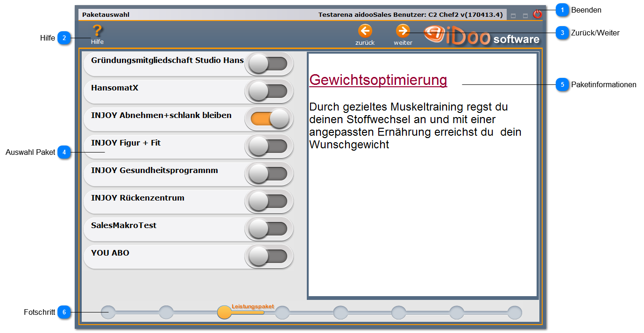Go back with the zurück arrow
644x333 pixels.
coord(365,31)
